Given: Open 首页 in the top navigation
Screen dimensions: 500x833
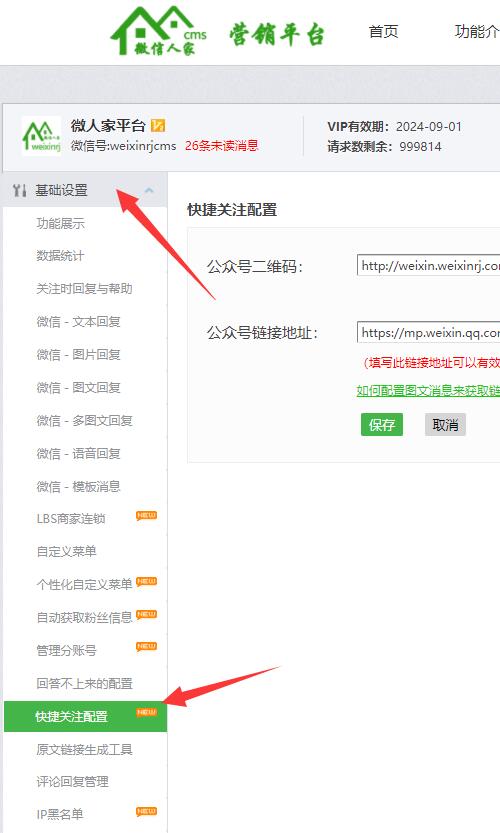Looking at the screenshot, I should [383, 31].
